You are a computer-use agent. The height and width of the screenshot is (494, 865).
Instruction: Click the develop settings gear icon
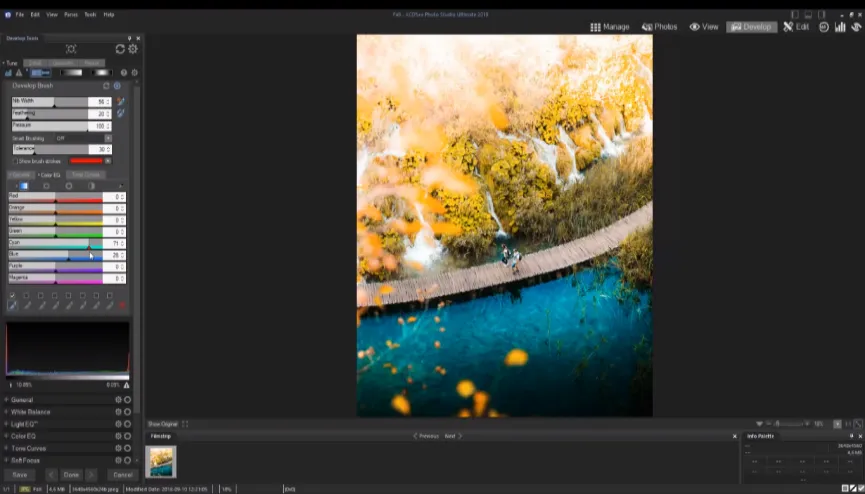point(133,49)
